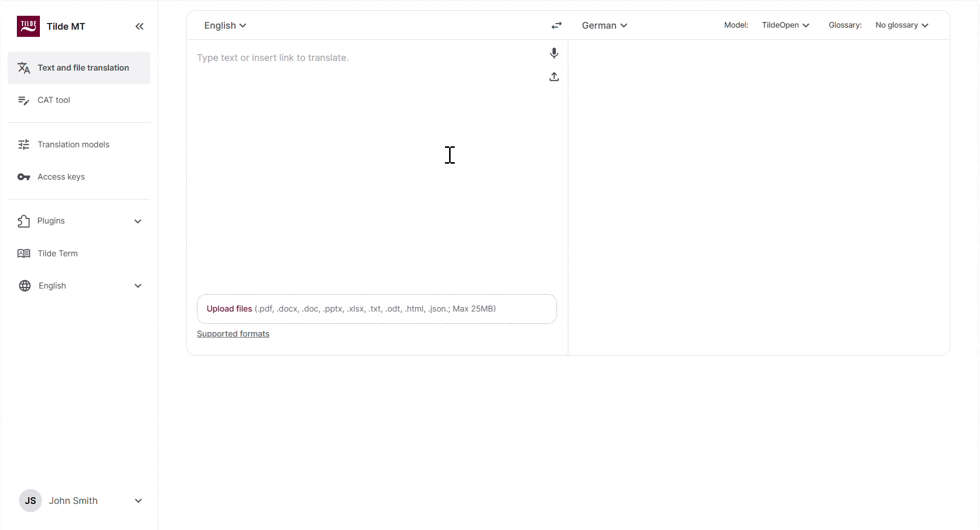Viewport: 980px width, 530px height.
Task: Open Tilde Term
Action: click(x=57, y=253)
